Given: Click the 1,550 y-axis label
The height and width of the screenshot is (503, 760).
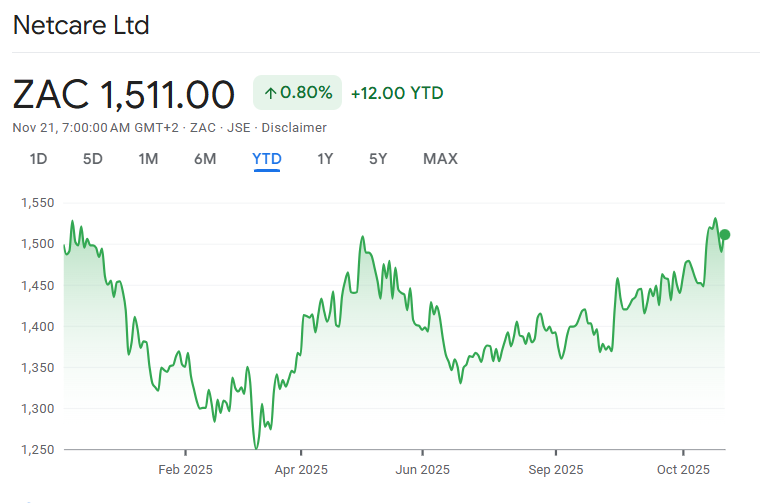Looking at the screenshot, I should (37, 203).
